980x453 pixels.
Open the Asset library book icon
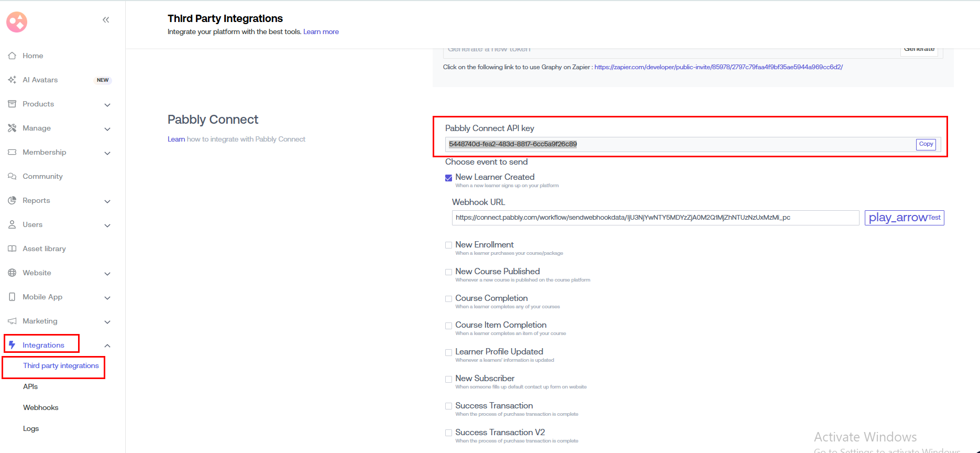pyautogui.click(x=12, y=249)
